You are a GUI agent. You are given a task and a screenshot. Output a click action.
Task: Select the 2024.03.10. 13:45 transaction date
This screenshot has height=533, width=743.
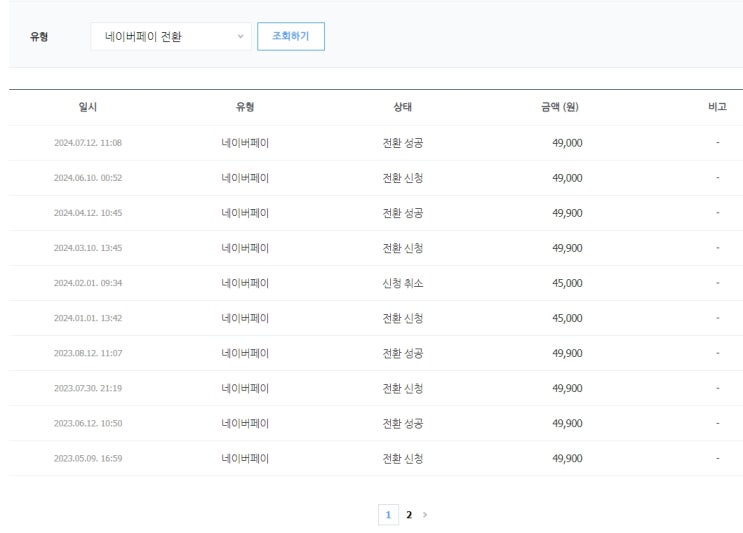point(88,248)
